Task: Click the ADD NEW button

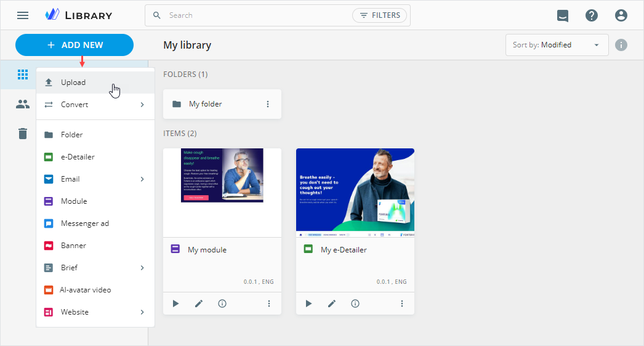Action: point(74,45)
